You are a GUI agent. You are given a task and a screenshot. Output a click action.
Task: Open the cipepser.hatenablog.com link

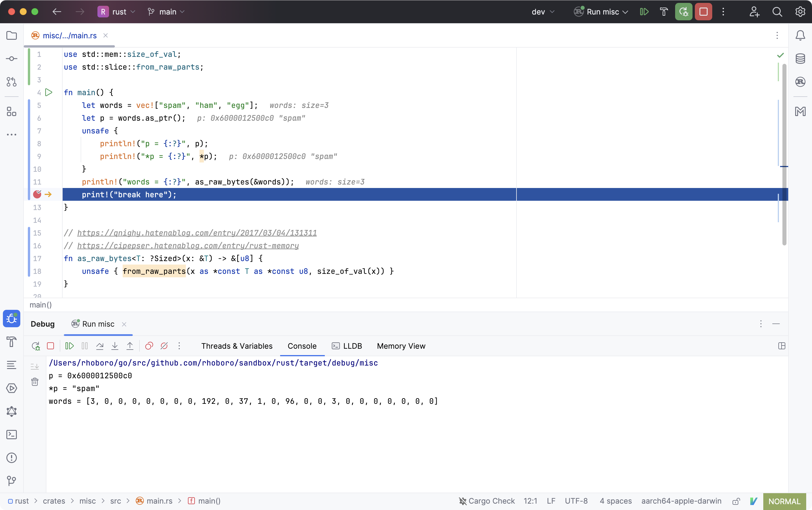coord(188,245)
